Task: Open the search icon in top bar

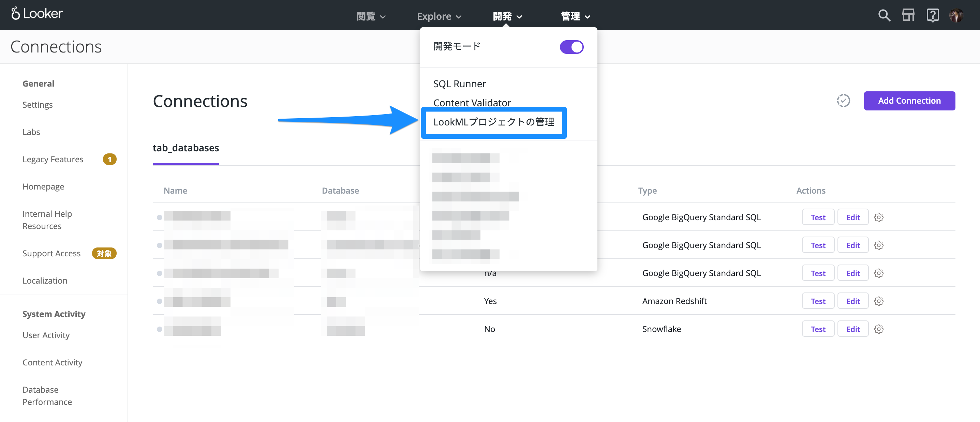Action: (884, 16)
